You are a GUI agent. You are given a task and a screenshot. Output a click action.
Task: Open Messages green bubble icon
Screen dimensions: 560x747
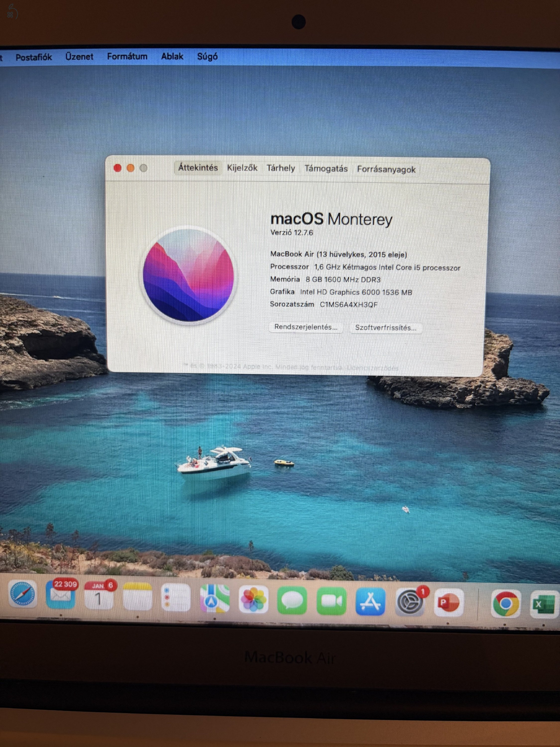click(x=292, y=600)
